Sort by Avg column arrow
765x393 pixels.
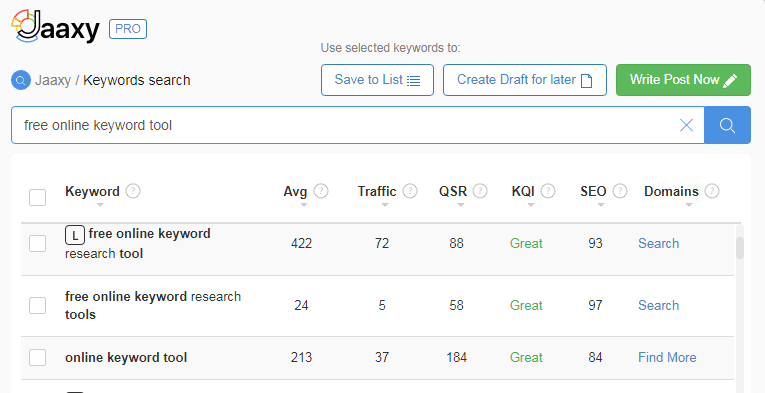pos(303,205)
